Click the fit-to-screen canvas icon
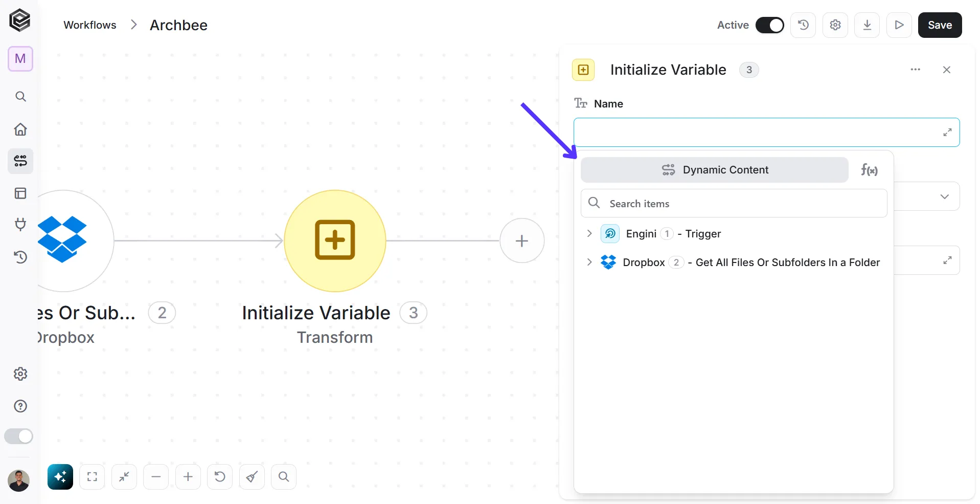 [x=92, y=477]
